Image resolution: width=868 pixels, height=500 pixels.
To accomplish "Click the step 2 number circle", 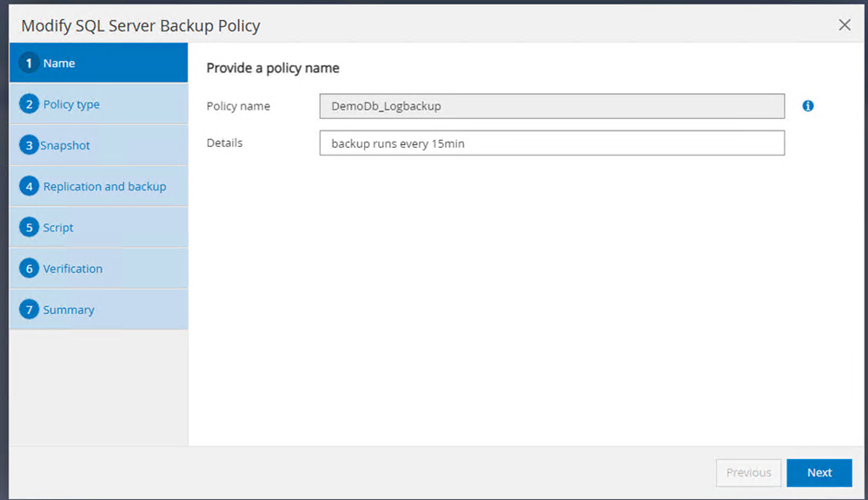I will (x=30, y=104).
